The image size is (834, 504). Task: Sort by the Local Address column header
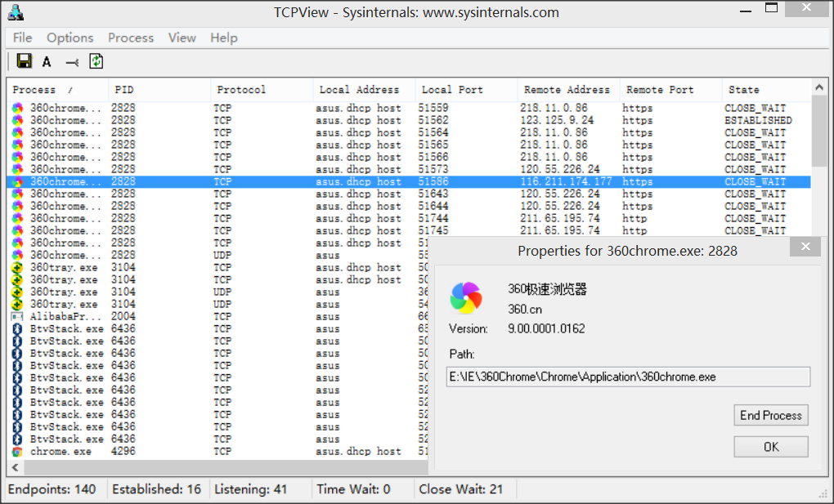(x=364, y=89)
